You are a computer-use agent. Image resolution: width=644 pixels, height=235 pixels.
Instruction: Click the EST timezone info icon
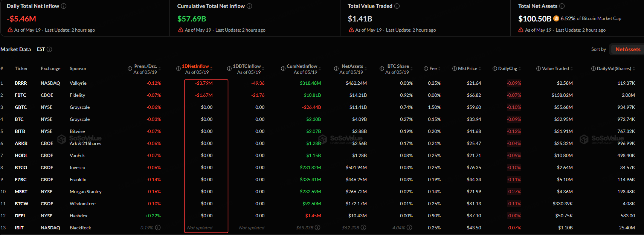point(49,49)
